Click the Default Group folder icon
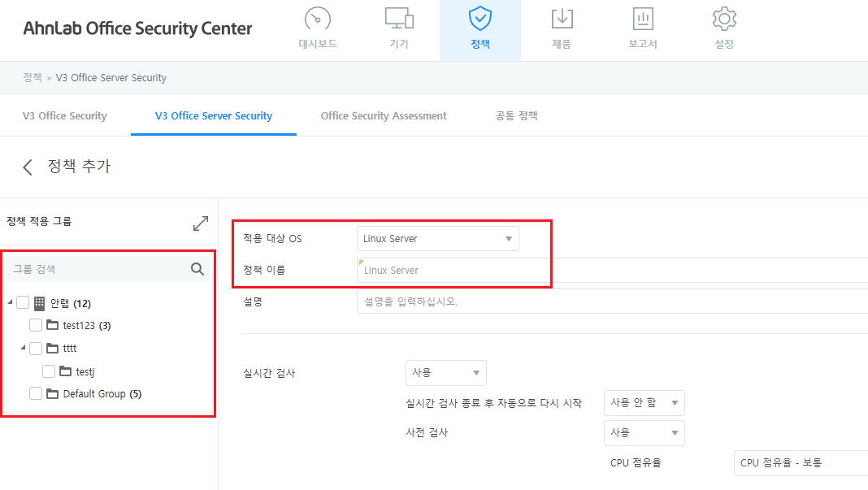 [x=53, y=393]
